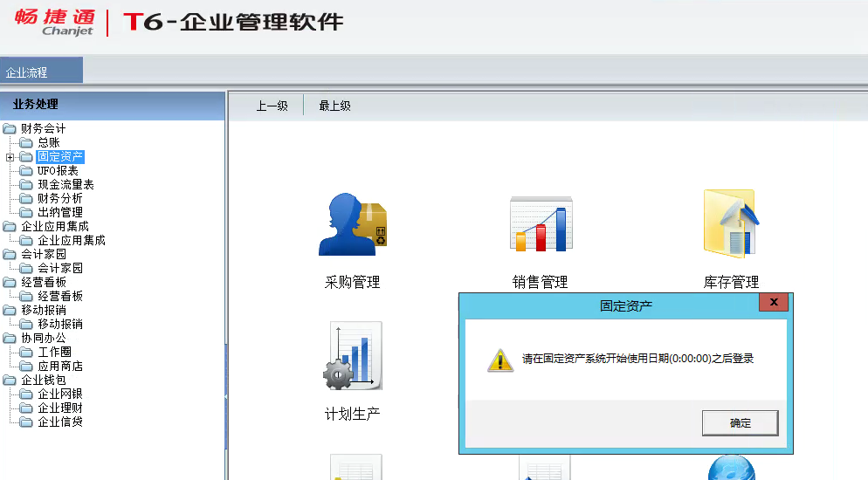The width and height of the screenshot is (868, 480).
Task: Click the 库存管理 label text
Action: coord(731,283)
